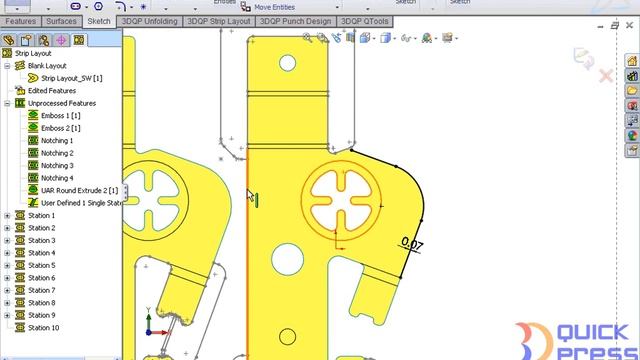Collapse the Blank Layout tree node
This screenshot has height=360, width=640.
point(7,66)
